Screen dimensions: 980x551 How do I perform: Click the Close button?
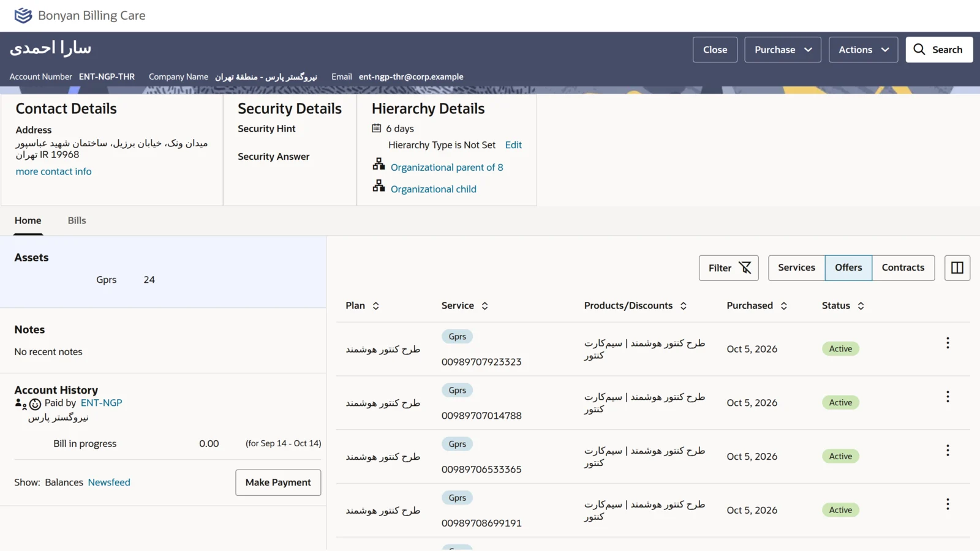(x=715, y=50)
